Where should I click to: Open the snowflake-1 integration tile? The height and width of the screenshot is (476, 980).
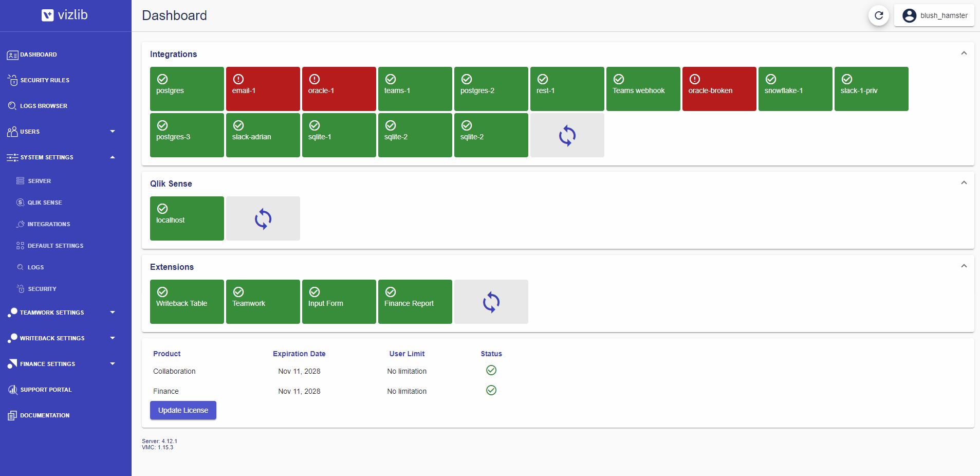click(794, 88)
